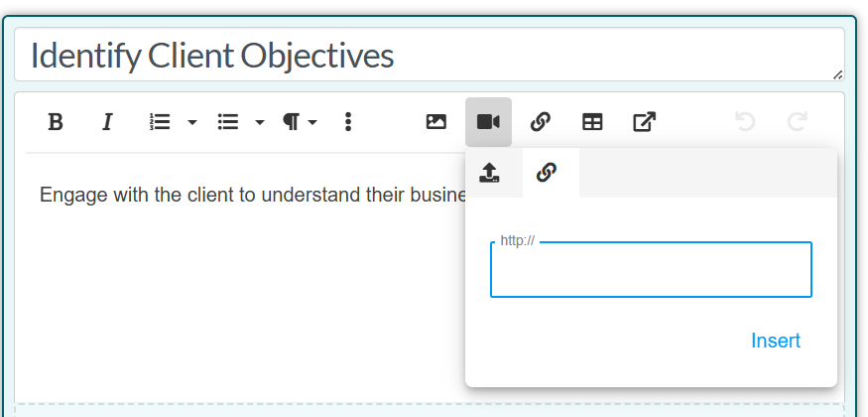
Task: Click the redo arrow
Action: point(797,122)
